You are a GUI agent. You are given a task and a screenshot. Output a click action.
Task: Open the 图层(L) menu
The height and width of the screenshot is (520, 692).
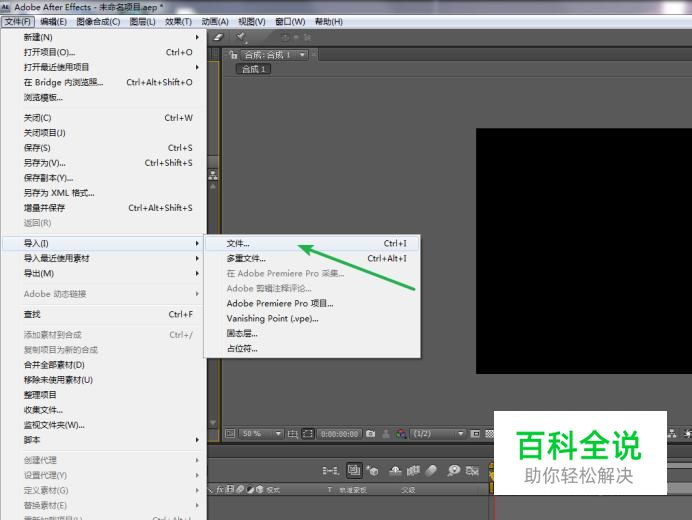143,22
